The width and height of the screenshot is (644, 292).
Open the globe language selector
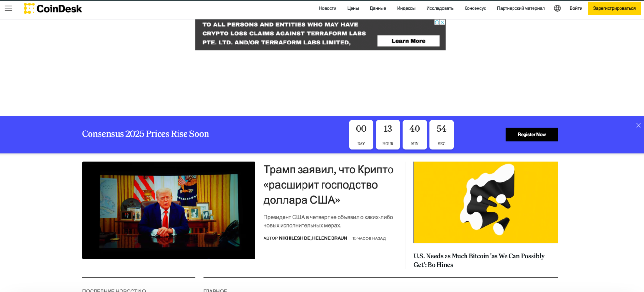coord(557,8)
